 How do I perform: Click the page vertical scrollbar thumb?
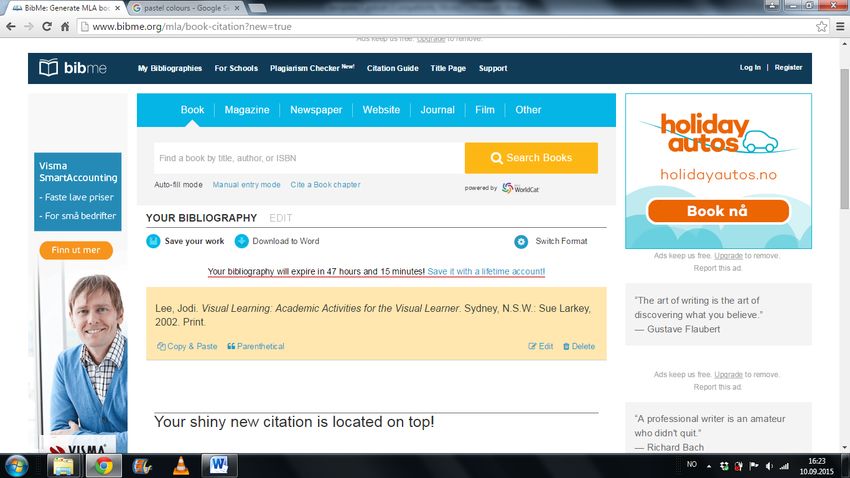[x=845, y=139]
